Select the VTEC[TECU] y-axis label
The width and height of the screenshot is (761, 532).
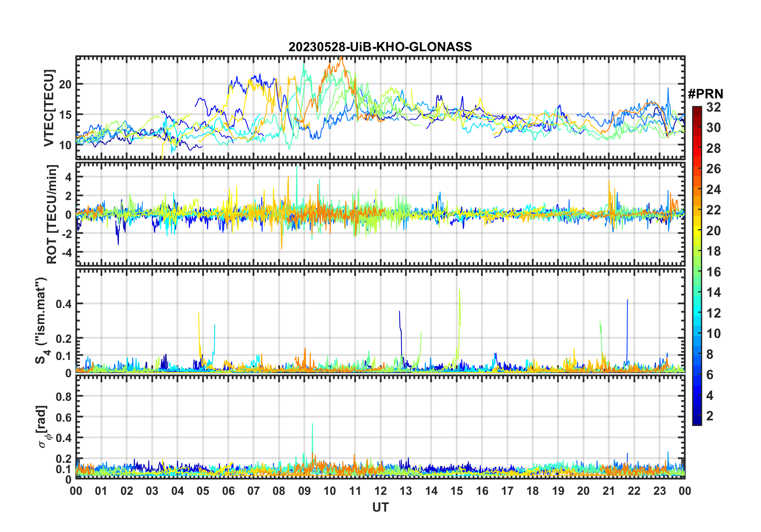49,108
